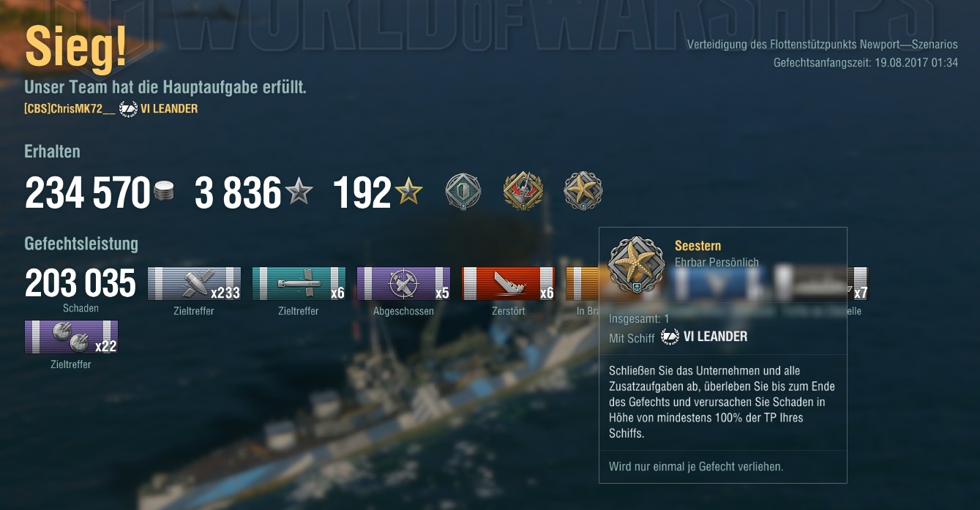Click the 203 035 damage total
This screenshot has width=980, height=510.
tap(81, 284)
